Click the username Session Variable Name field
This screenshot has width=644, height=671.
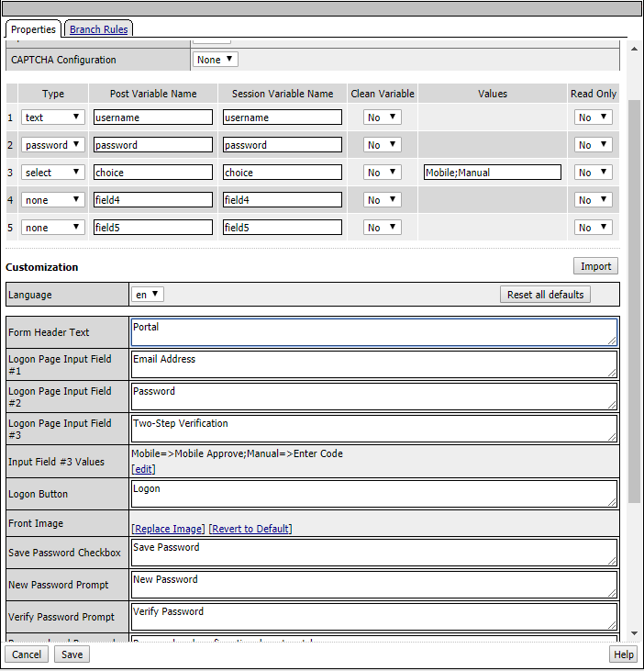click(x=283, y=117)
